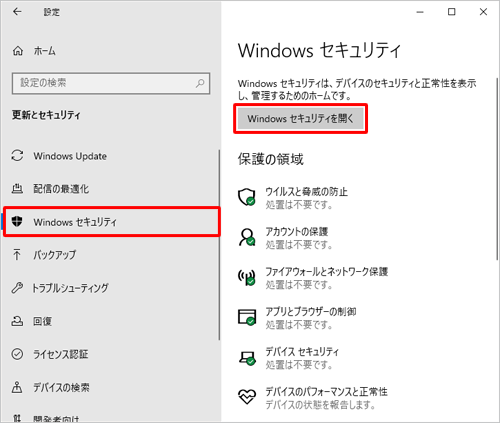The width and height of the screenshot is (500, 423).
Task: Click the app and browser control icon
Action: click(x=247, y=317)
